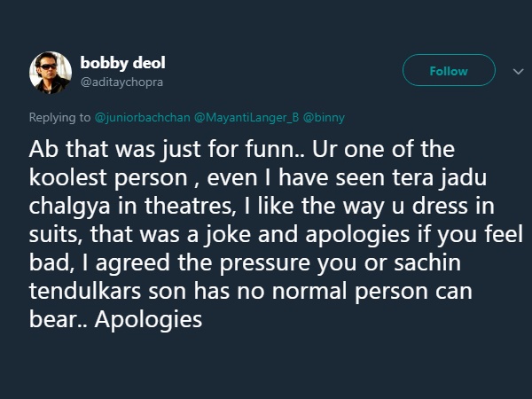Open the @MayantiLanger_B mention
The width and height of the screenshot is (532, 399).
(x=246, y=117)
